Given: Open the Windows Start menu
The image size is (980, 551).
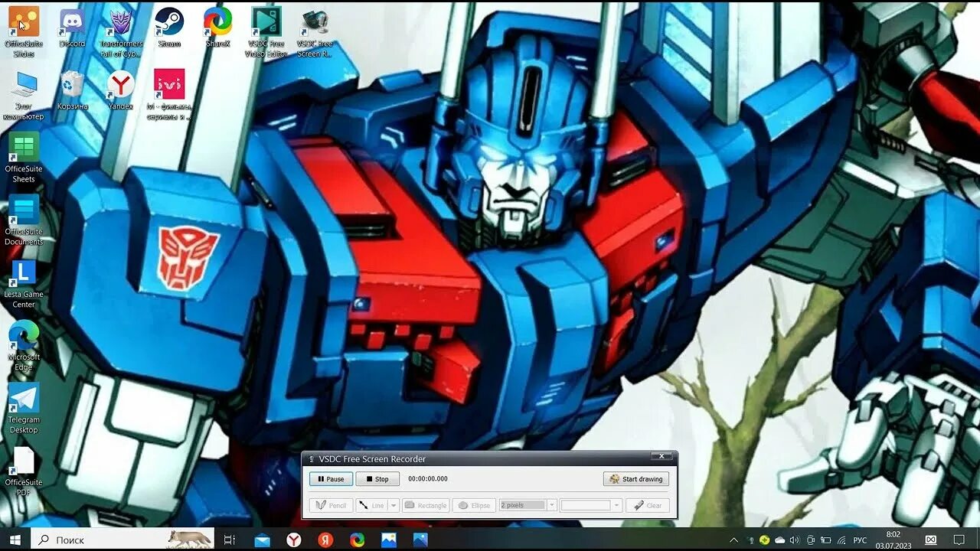Looking at the screenshot, I should tap(15, 540).
